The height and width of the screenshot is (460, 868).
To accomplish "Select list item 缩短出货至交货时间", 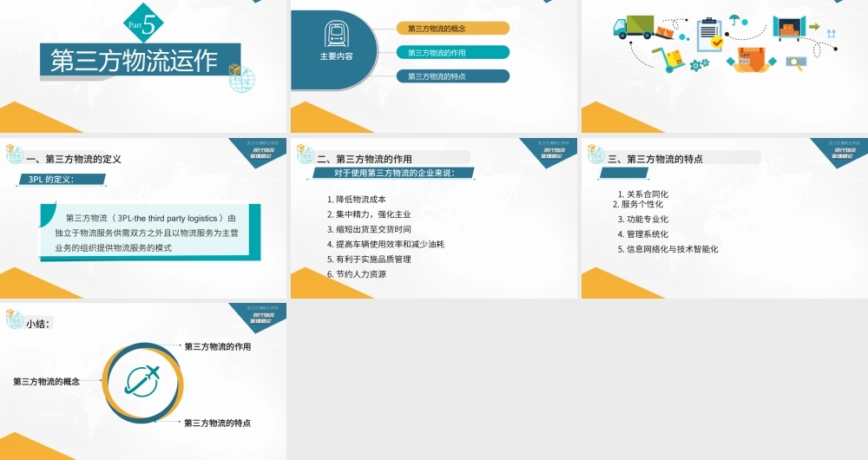I will pos(368,229).
